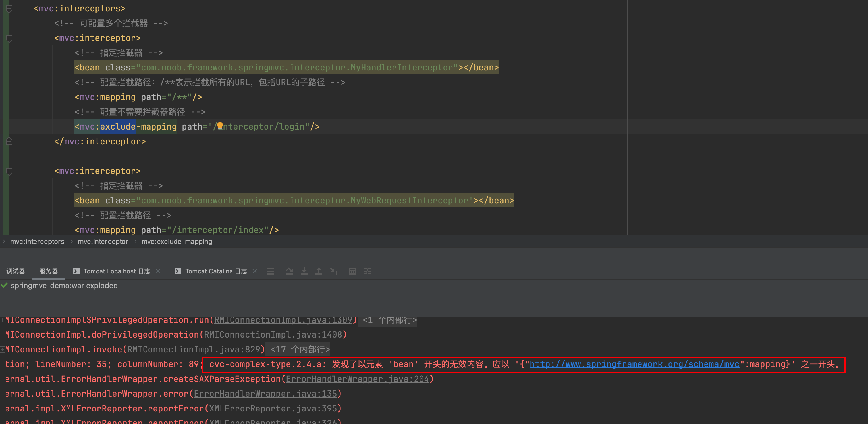Close the Tomcat Localhost 日志 tab
The image size is (868, 424).
click(158, 271)
